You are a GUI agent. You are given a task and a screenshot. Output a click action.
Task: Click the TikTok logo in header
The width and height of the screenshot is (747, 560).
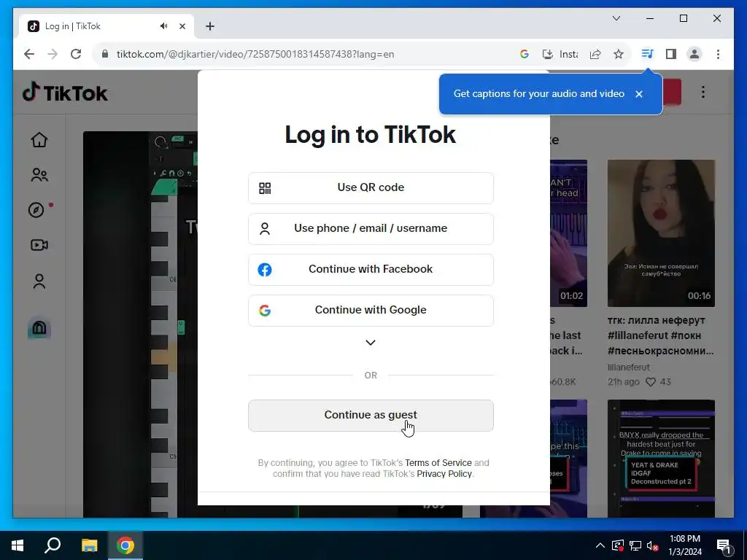(65, 93)
